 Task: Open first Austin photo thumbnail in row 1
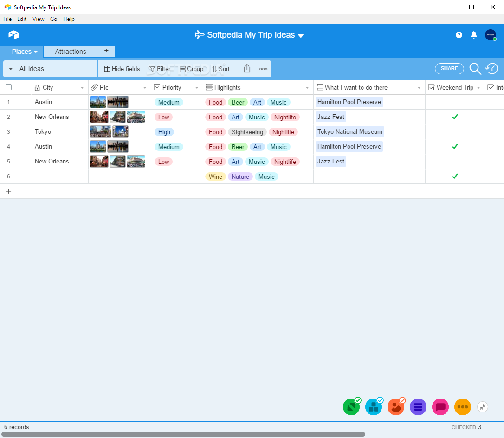point(98,102)
